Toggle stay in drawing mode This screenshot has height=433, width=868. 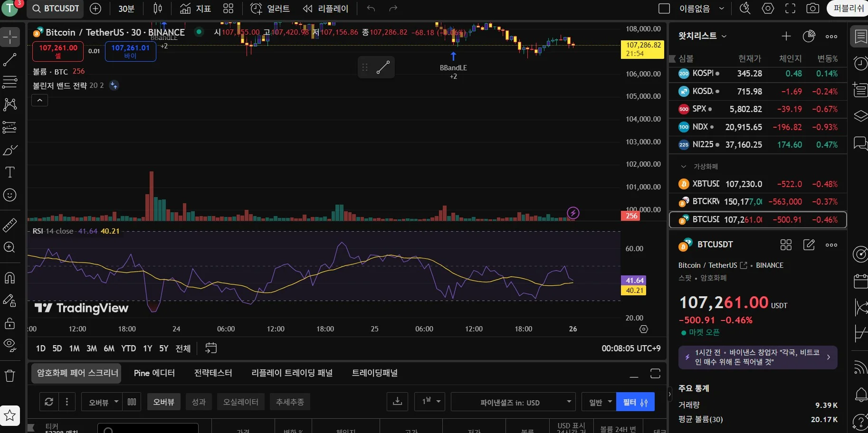[10, 300]
